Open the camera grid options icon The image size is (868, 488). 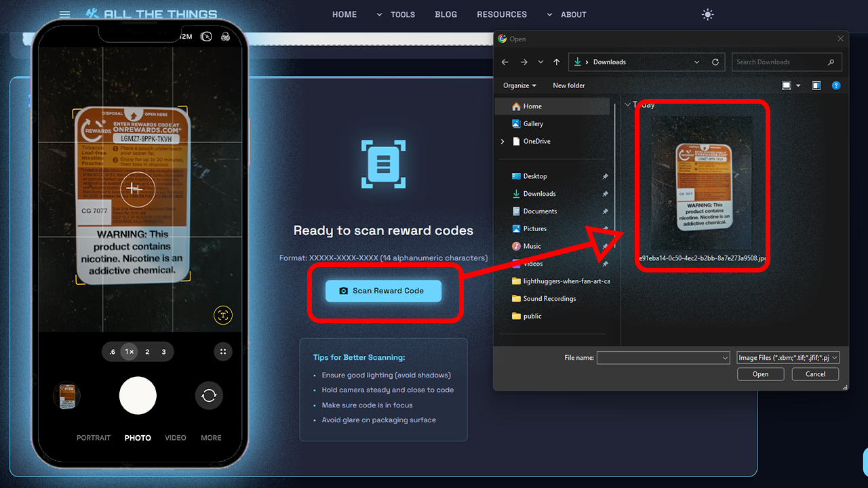(x=222, y=351)
